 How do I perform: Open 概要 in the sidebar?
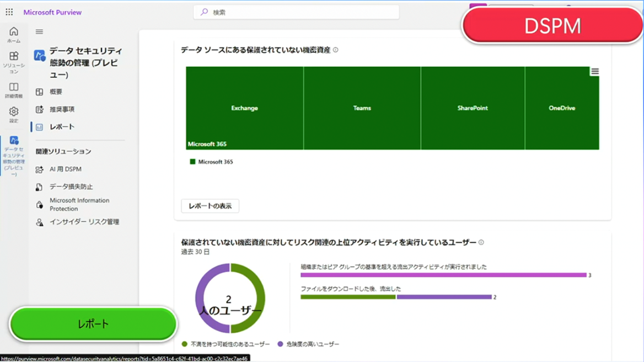tap(56, 92)
